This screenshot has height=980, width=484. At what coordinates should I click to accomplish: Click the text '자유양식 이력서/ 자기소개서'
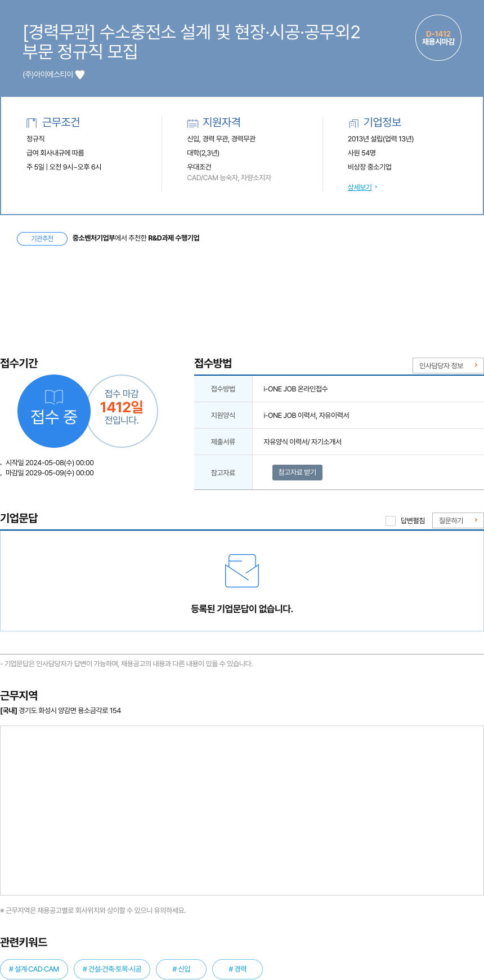point(302,442)
